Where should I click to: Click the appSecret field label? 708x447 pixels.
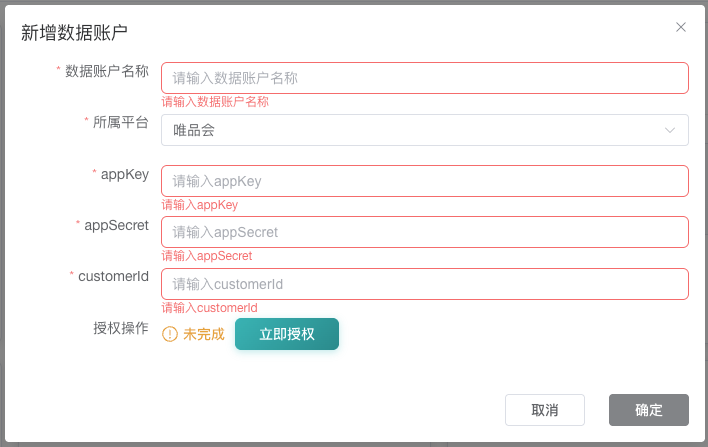[x=116, y=225]
